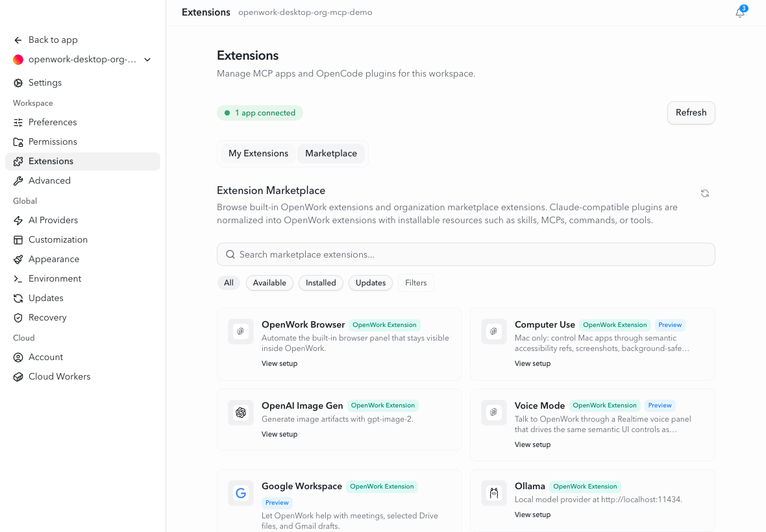Click the Environment terminal icon

tap(18, 279)
